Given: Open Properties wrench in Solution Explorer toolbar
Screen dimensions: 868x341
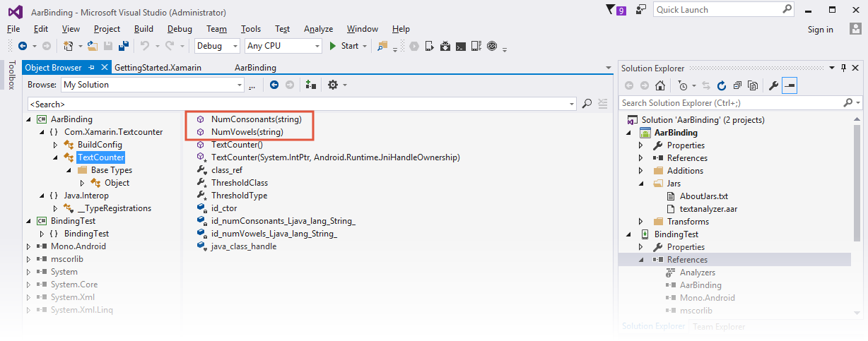Looking at the screenshot, I should (773, 85).
